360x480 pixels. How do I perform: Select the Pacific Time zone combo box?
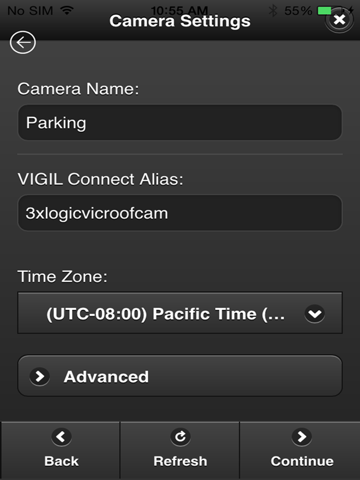click(180, 313)
